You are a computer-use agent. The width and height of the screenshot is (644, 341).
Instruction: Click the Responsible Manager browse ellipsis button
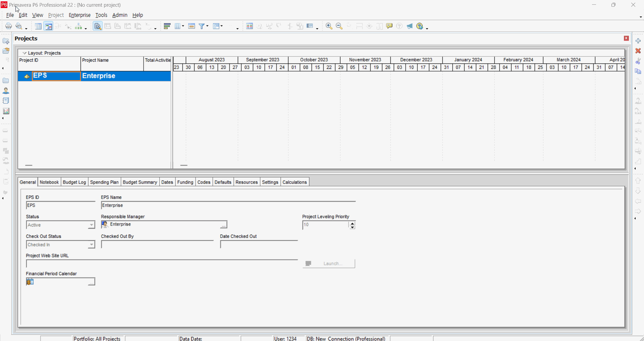223,225
